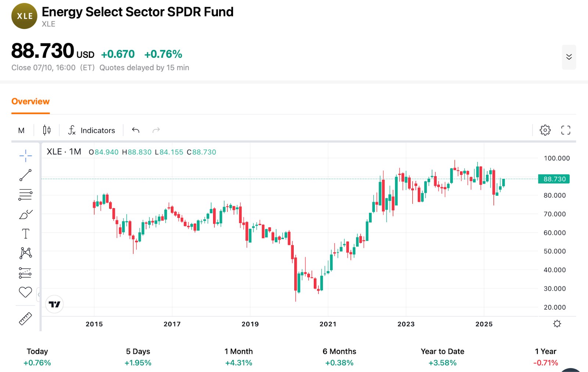Change the candlestick chart style
This screenshot has height=372, width=588.
[47, 130]
